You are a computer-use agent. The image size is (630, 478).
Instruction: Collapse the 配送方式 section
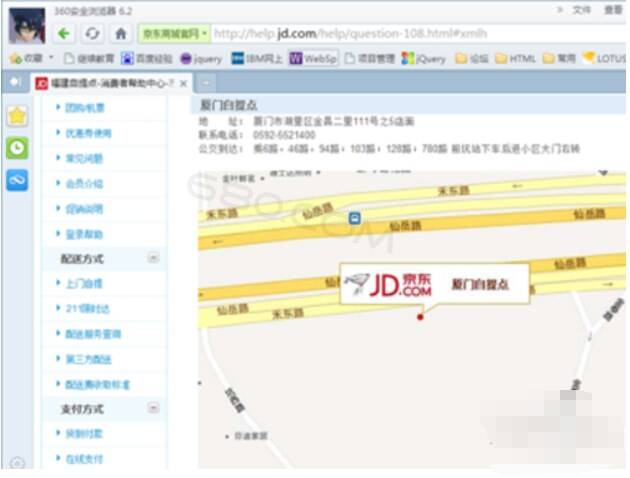tap(153, 257)
